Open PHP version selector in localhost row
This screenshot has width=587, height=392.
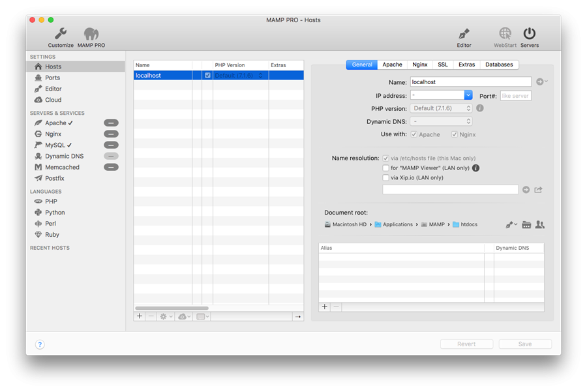(239, 76)
